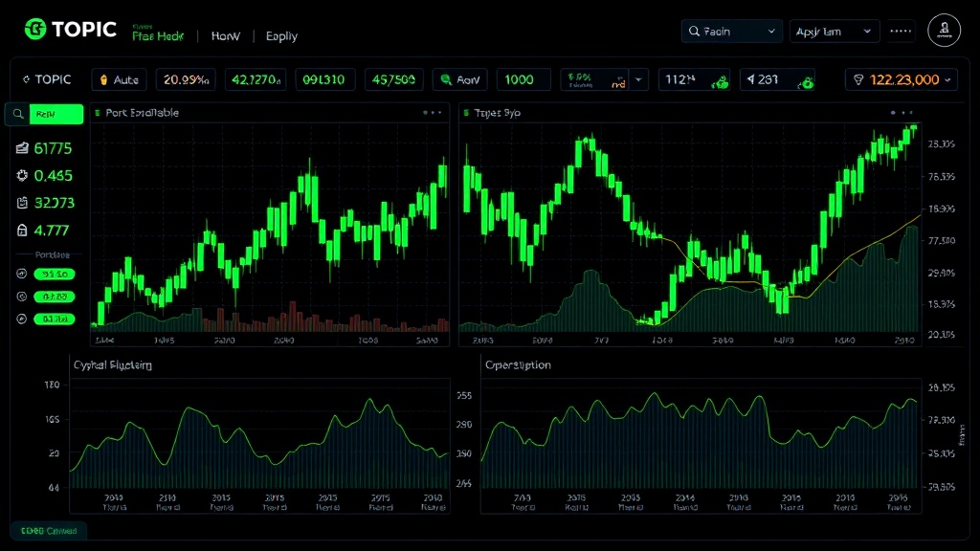This screenshot has height=551, width=980.
Task: Click the gear icon beside 0.465
Action: coord(22,176)
